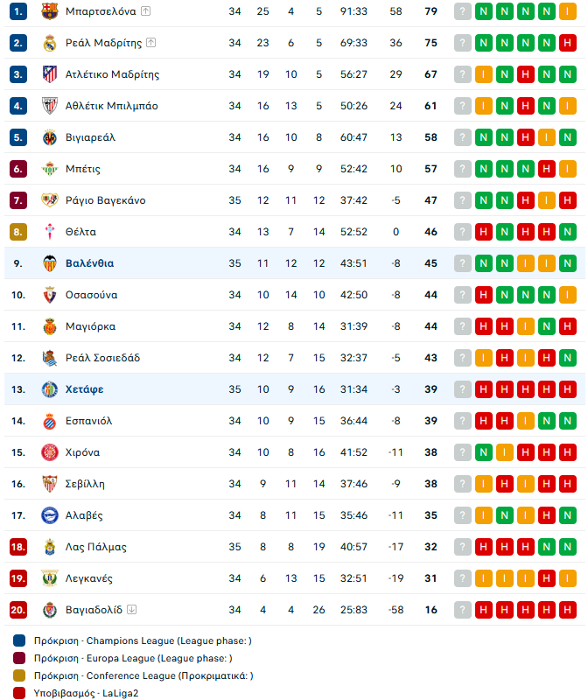The image size is (588, 700).
Task: Click the promotion arrow next to Μπαρτσελόνα
Action: coord(145,11)
